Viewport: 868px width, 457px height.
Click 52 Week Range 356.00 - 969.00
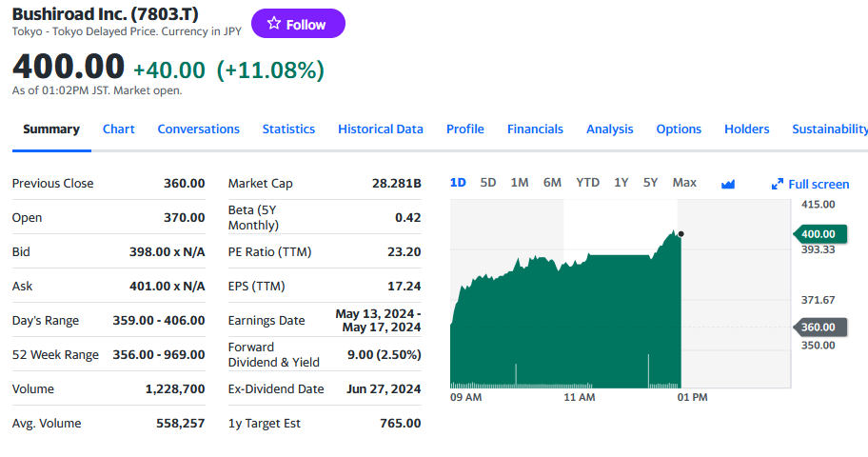click(159, 355)
